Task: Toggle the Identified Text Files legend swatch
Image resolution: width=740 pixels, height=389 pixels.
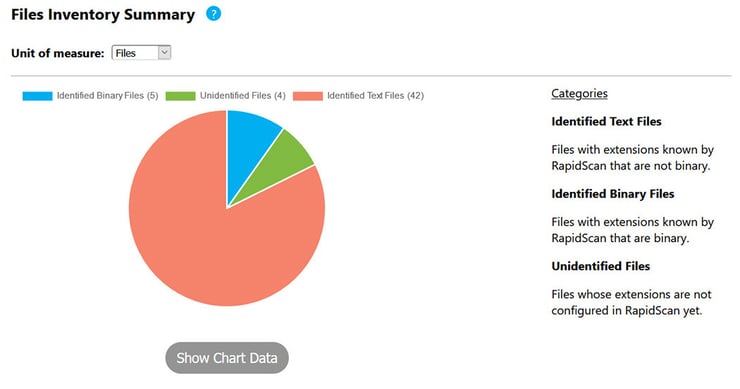Action: click(x=308, y=96)
